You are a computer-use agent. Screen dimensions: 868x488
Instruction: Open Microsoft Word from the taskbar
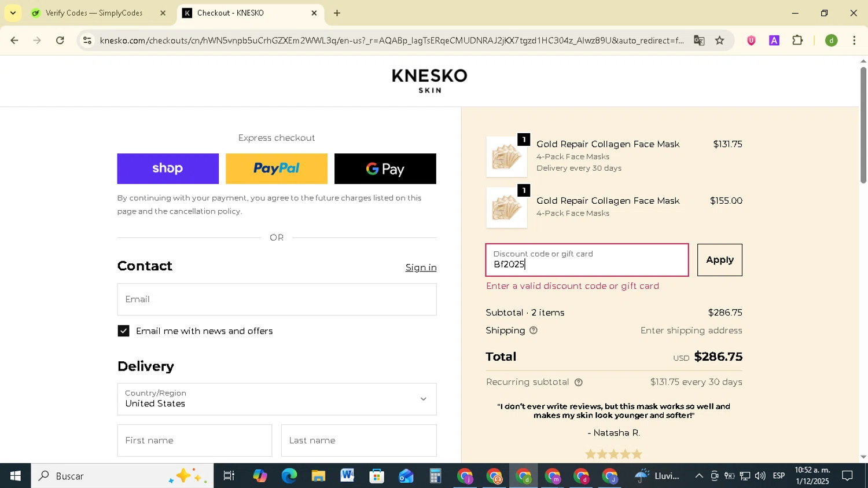pyautogui.click(x=347, y=476)
